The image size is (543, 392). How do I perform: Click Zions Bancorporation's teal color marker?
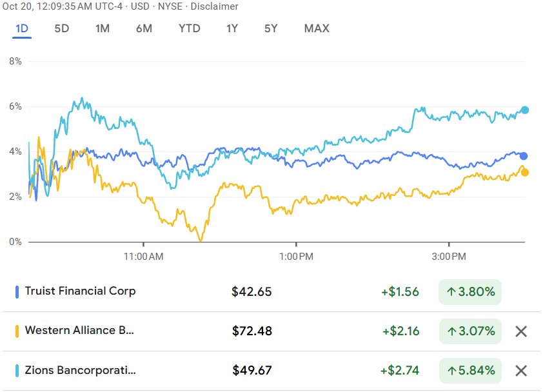coord(17,371)
